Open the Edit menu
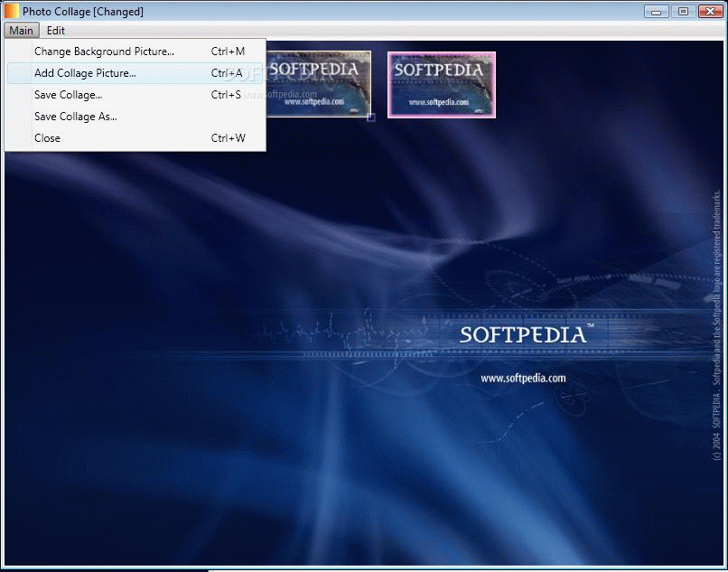Image resolution: width=728 pixels, height=572 pixels. pos(56,31)
